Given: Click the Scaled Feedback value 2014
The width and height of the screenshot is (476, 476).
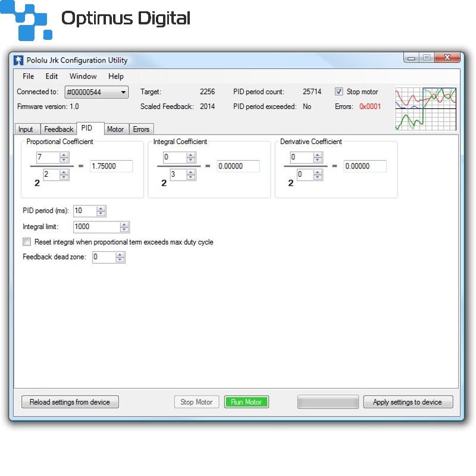Looking at the screenshot, I should (207, 107).
